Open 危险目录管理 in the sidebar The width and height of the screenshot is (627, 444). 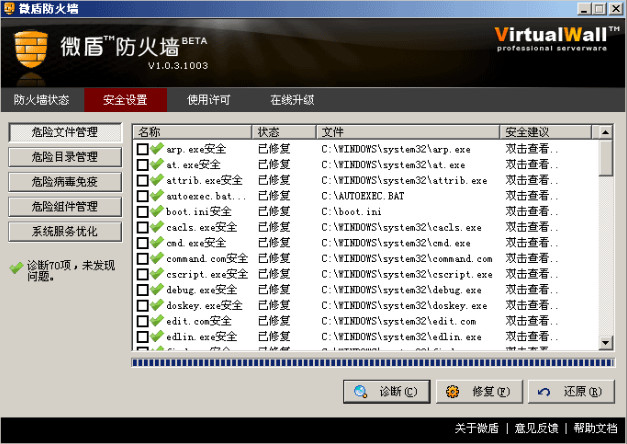pyautogui.click(x=65, y=157)
